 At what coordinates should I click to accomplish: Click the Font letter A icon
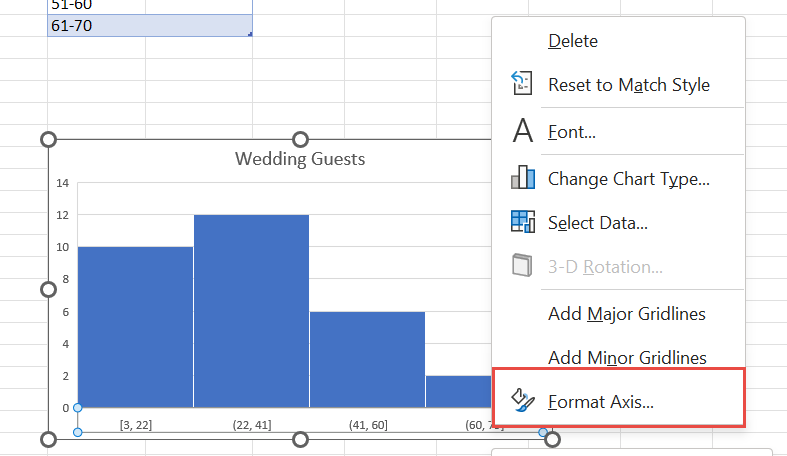click(x=522, y=130)
